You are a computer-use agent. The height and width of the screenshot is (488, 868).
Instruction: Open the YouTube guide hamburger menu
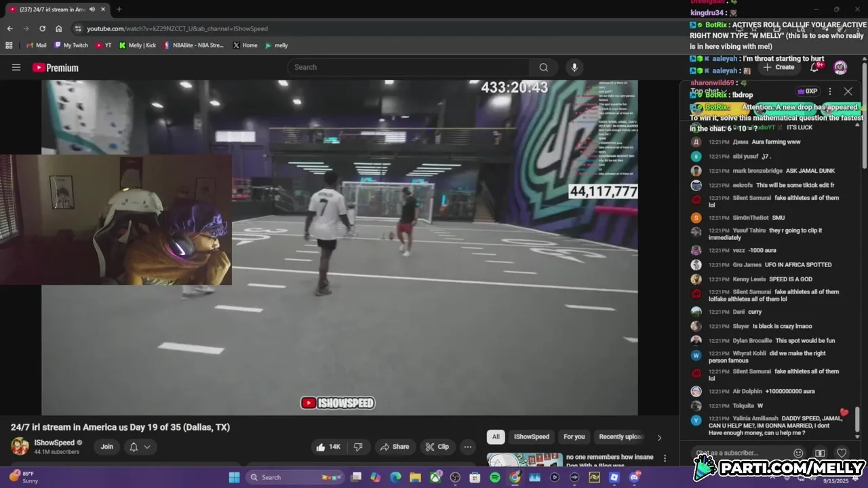pos(16,67)
